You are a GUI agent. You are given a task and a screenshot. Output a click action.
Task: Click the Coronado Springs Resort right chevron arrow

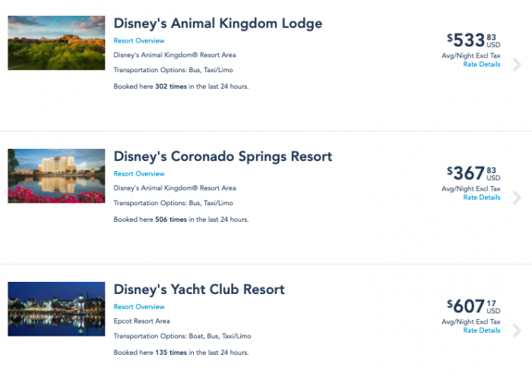tap(517, 198)
